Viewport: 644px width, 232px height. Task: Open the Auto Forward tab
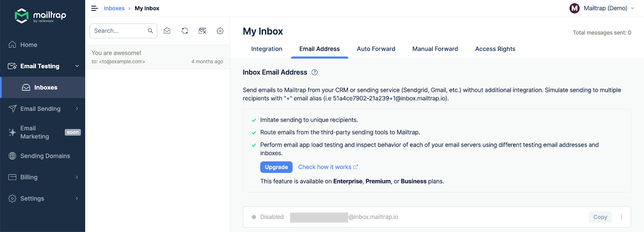click(x=376, y=49)
